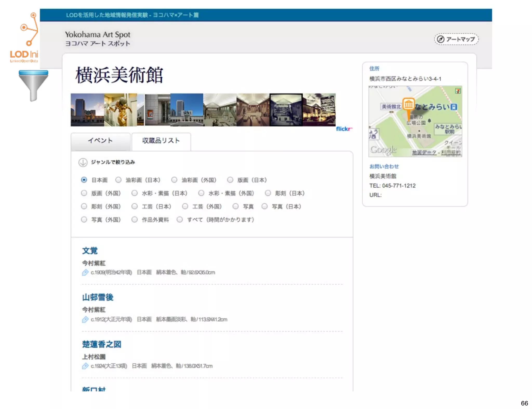Viewport: 532px width, 409px height.
Task: Collapse the ジャンルで絞り込み filter arrow
Action: [x=83, y=162]
